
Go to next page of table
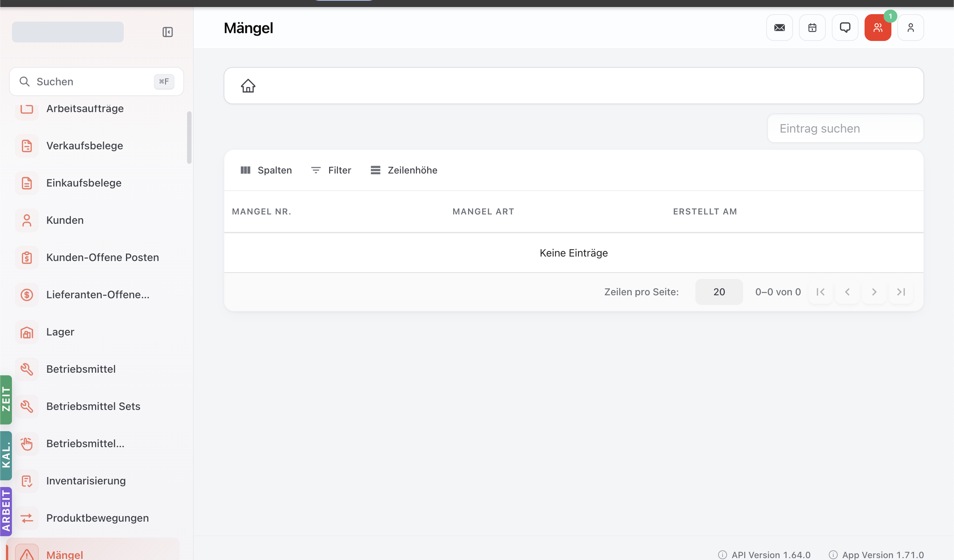coord(874,292)
